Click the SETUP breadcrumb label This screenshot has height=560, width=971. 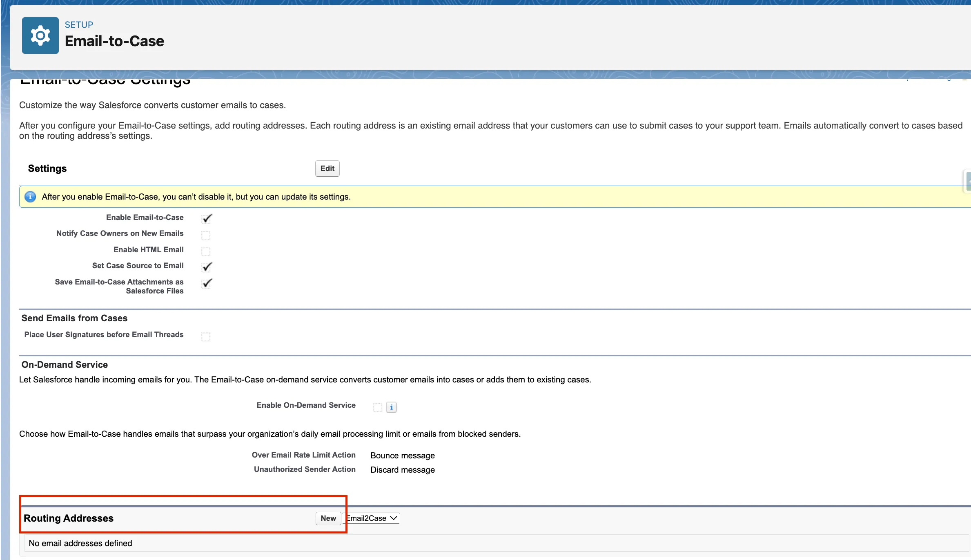79,24
